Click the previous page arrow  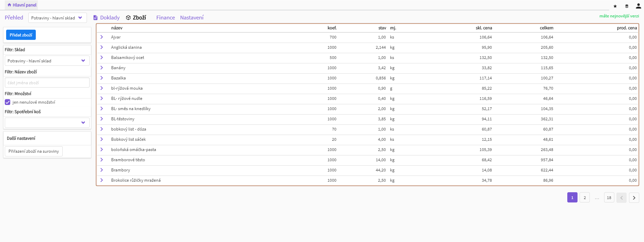(621, 198)
